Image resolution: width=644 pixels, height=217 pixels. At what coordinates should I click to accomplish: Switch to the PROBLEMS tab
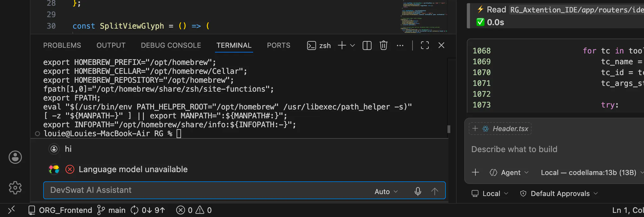pos(62,45)
